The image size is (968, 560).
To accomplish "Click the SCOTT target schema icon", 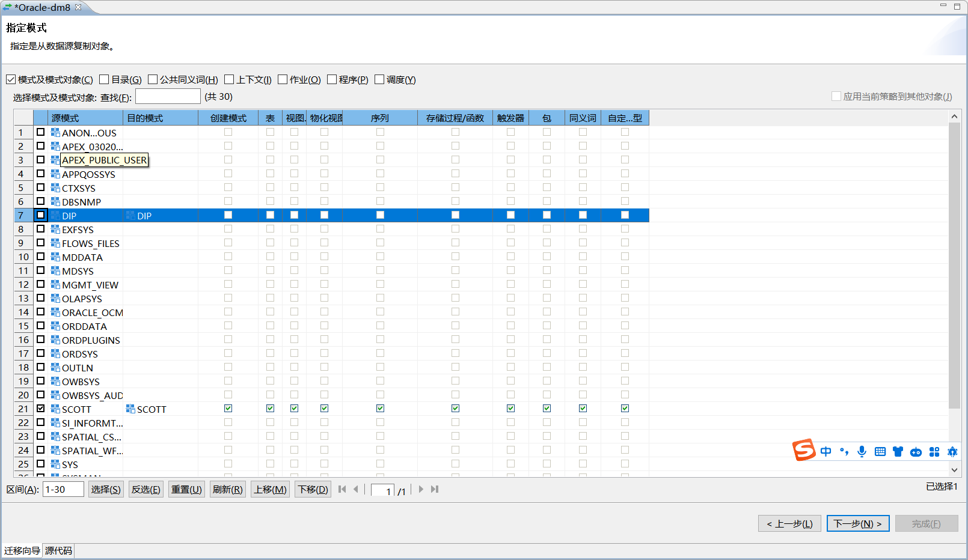I will 130,409.
